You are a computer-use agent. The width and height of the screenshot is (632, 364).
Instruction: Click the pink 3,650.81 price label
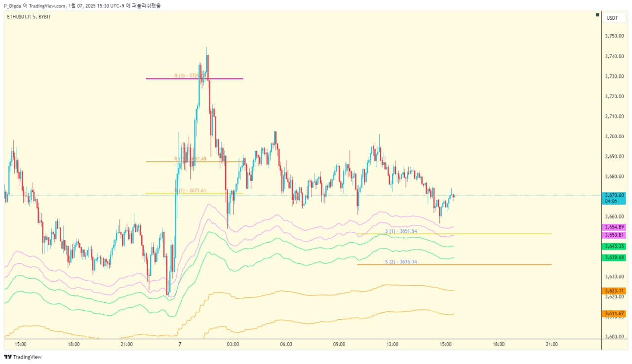[x=614, y=235]
